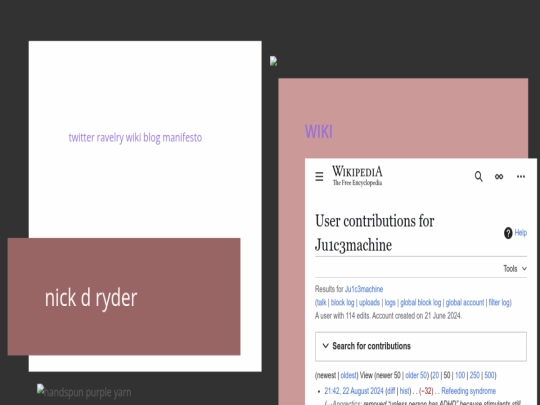
Task: Expand Search for contributions section
Action: [420, 346]
